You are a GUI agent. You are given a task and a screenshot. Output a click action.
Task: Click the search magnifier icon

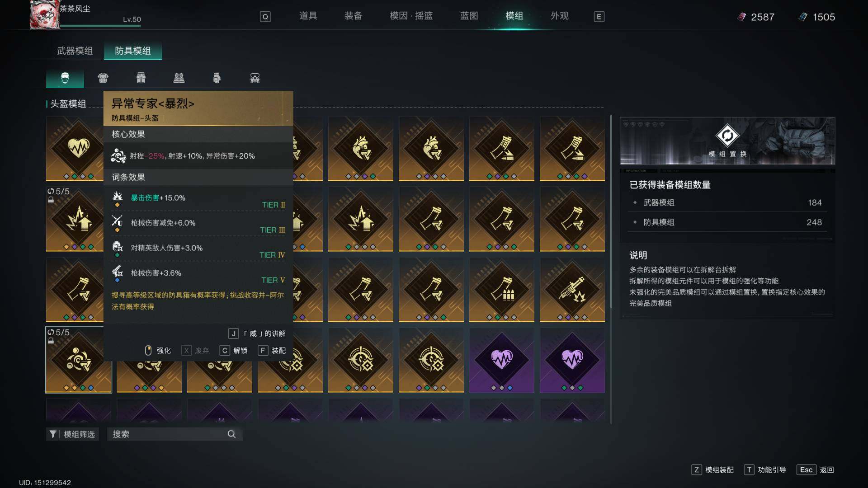[x=231, y=434]
